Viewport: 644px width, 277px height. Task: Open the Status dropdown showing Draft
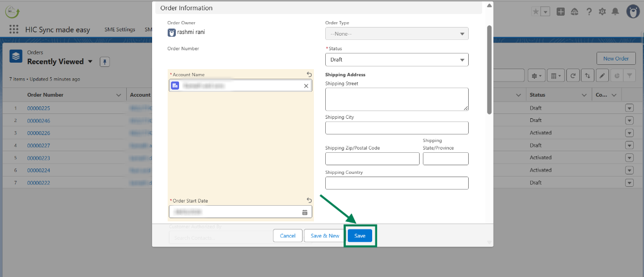pyautogui.click(x=396, y=59)
